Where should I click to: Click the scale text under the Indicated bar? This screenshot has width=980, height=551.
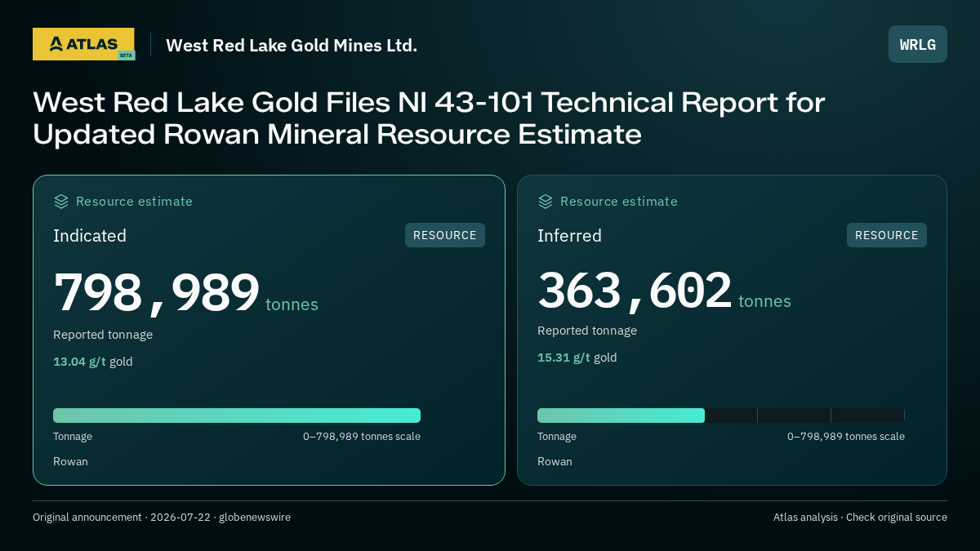pyautogui.click(x=362, y=436)
